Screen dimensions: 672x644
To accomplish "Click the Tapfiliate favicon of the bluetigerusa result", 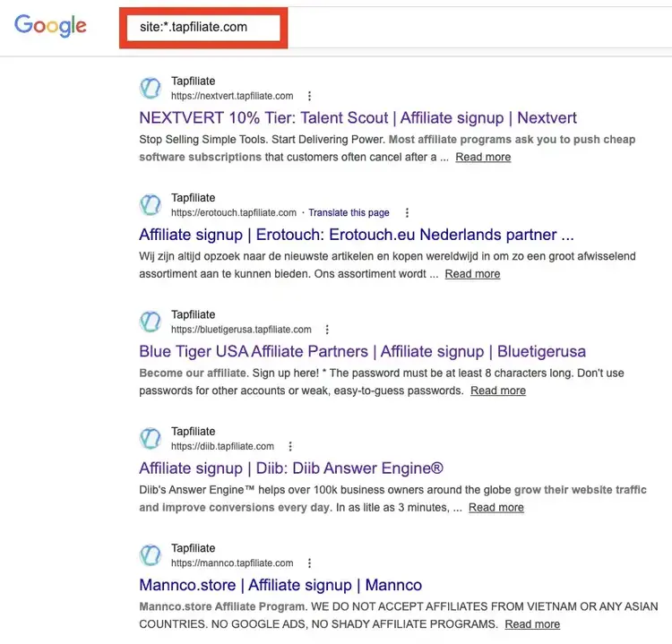I will pos(151,322).
